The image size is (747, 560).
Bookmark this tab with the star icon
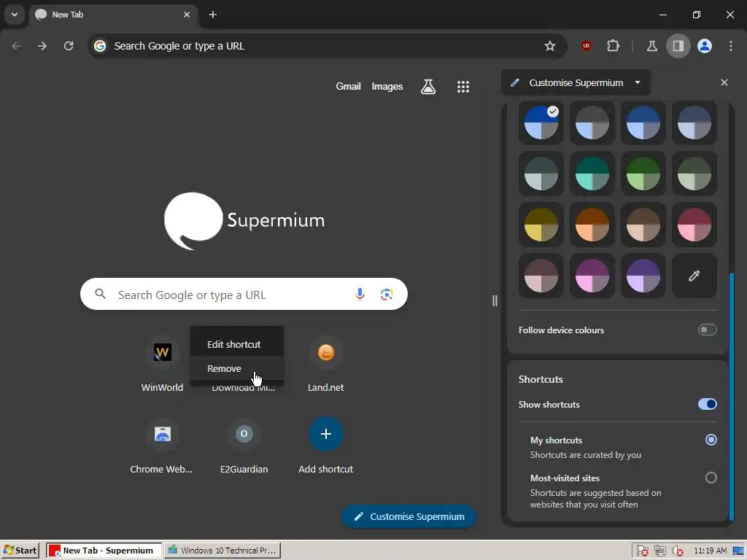[550, 46]
